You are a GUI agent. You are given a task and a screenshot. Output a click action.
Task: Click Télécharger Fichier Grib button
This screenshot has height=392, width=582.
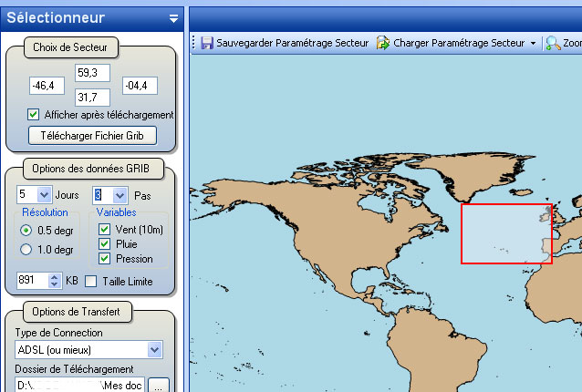pyautogui.click(x=92, y=136)
